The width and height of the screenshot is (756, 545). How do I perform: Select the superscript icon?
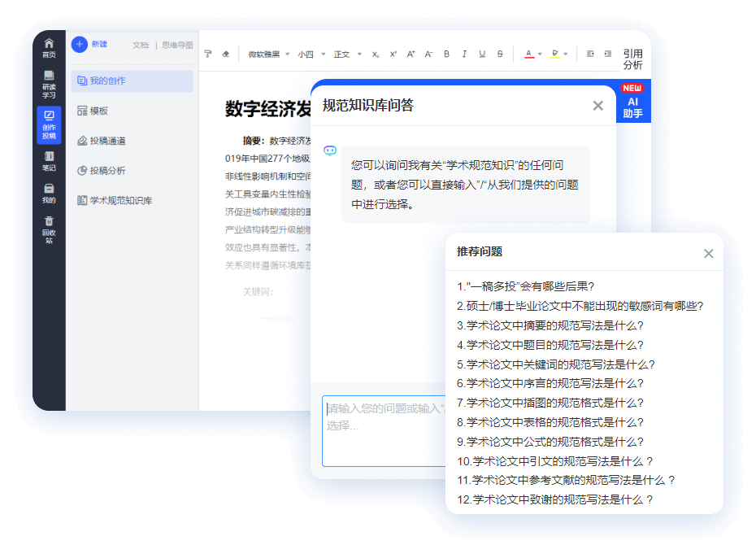(393, 54)
